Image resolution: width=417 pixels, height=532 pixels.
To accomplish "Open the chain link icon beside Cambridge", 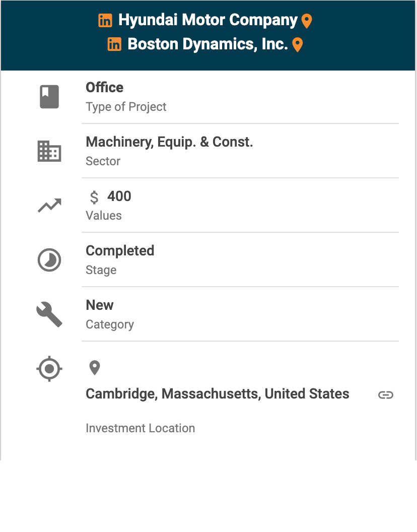I will (386, 394).
